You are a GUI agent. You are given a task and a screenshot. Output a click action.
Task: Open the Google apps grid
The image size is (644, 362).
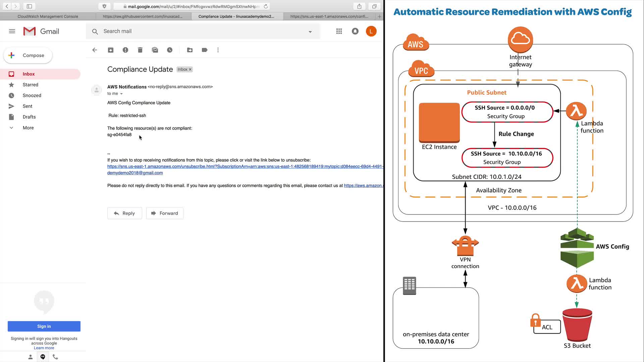coord(339,31)
